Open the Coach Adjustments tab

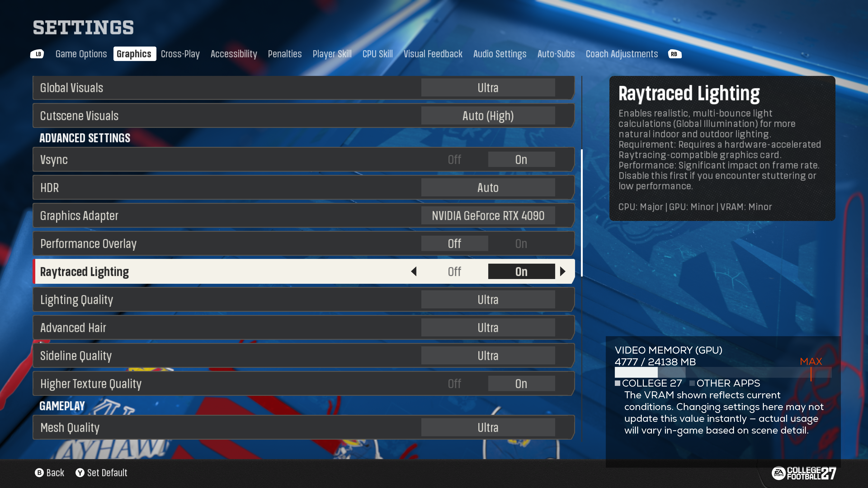(622, 54)
